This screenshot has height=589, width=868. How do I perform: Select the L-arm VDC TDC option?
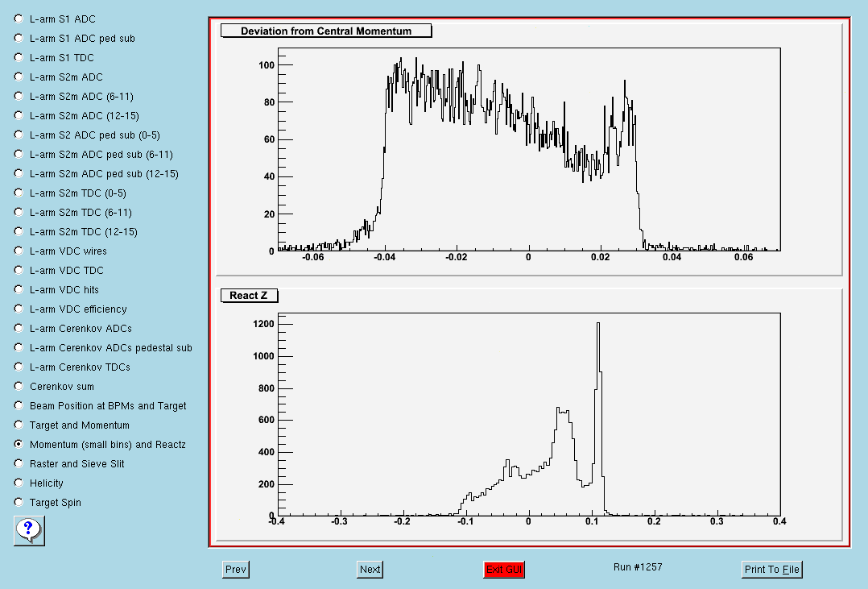click(19, 271)
